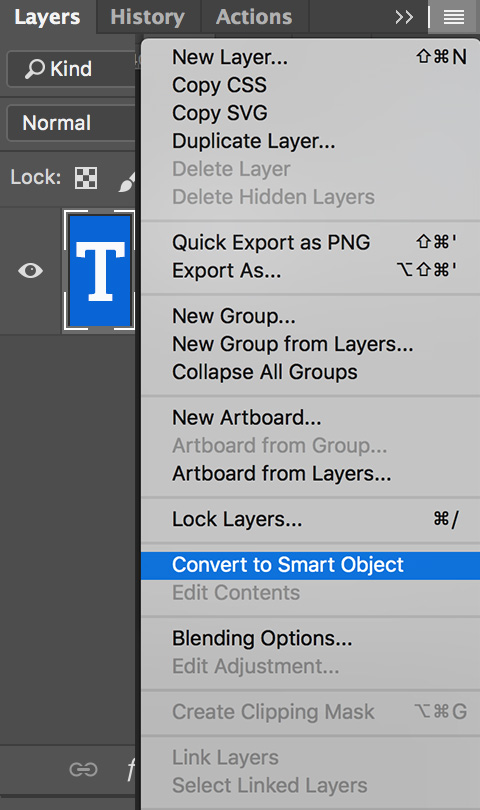Toggle lock transparent pixels checkerboard icon
The width and height of the screenshot is (480, 810).
point(86,178)
